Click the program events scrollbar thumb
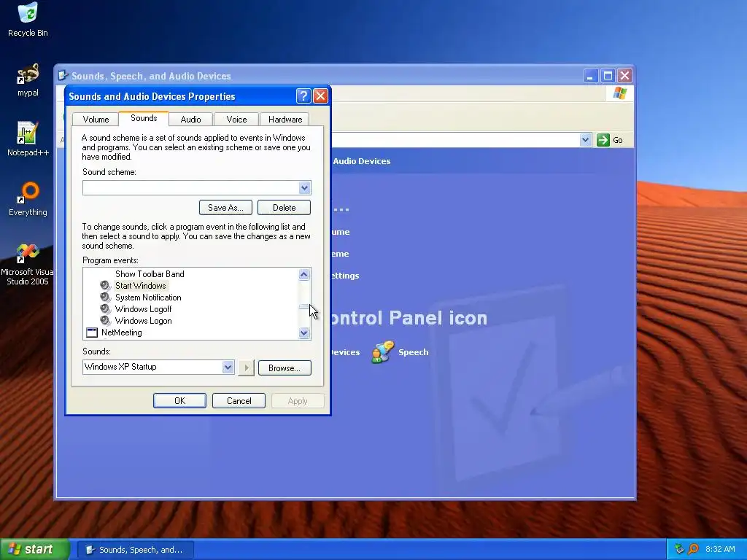 [304, 306]
